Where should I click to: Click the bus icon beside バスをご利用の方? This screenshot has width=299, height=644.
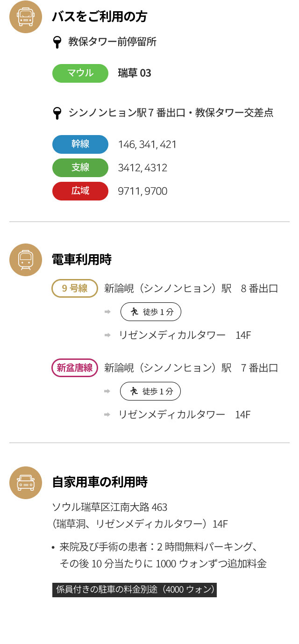26,17
